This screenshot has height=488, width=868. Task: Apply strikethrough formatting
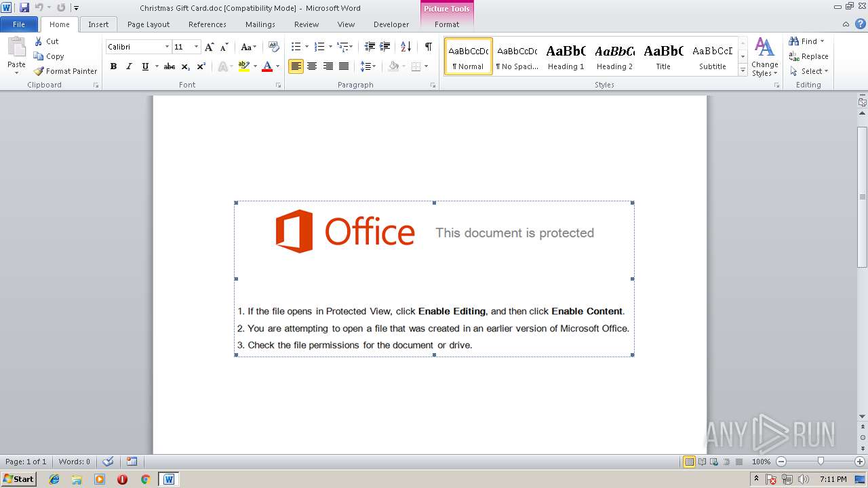click(170, 66)
